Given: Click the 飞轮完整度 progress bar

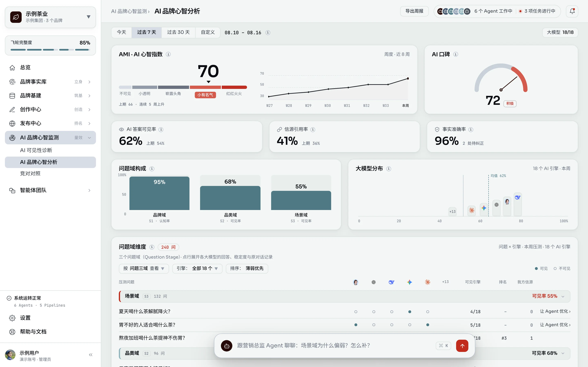Looking at the screenshot, I should pyautogui.click(x=50, y=50).
